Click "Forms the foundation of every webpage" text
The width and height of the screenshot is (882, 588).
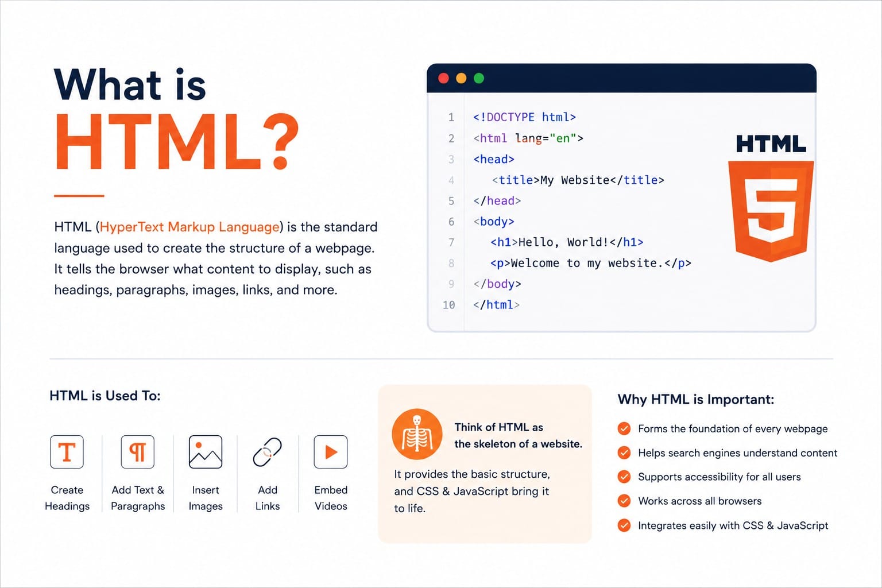pos(733,428)
